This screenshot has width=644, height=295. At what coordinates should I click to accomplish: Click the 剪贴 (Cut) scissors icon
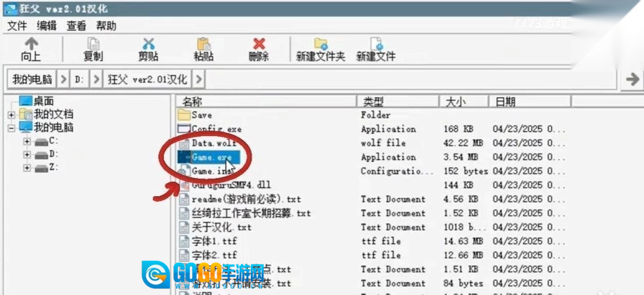click(148, 44)
